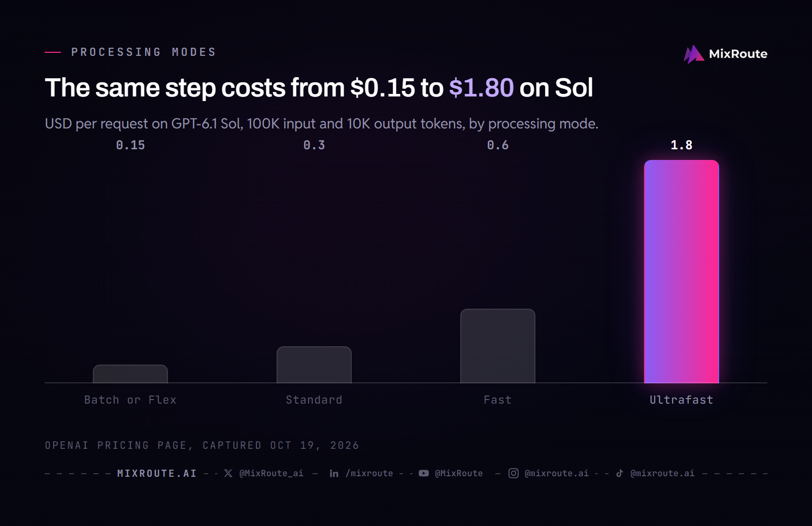Image resolution: width=812 pixels, height=526 pixels.
Task: Click the Instagram @mixroute.ai handle
Action: (557, 473)
